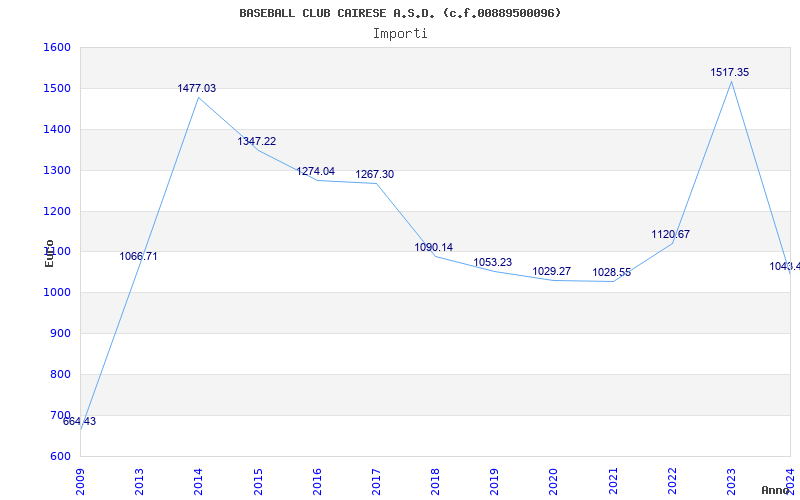
Task: Click the 1400 y-axis value
Action: [57, 130]
